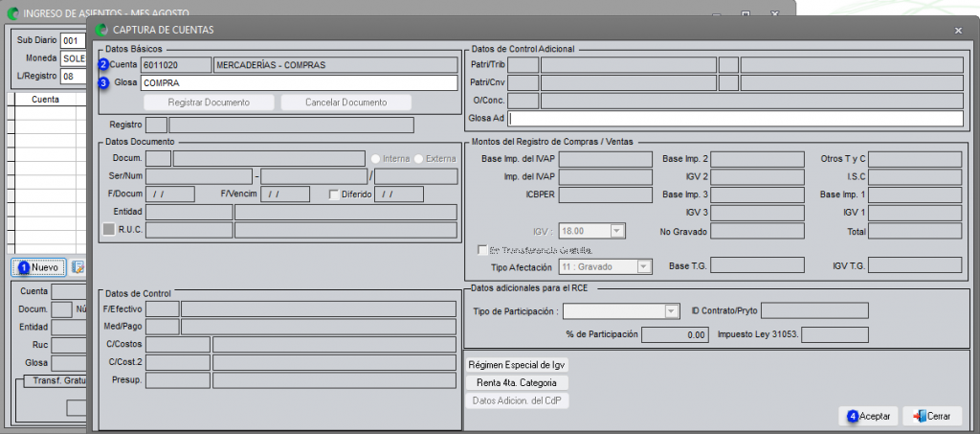This screenshot has height=434, width=980.
Task: Click Datos Adicion. del CdP button
Action: click(x=518, y=400)
